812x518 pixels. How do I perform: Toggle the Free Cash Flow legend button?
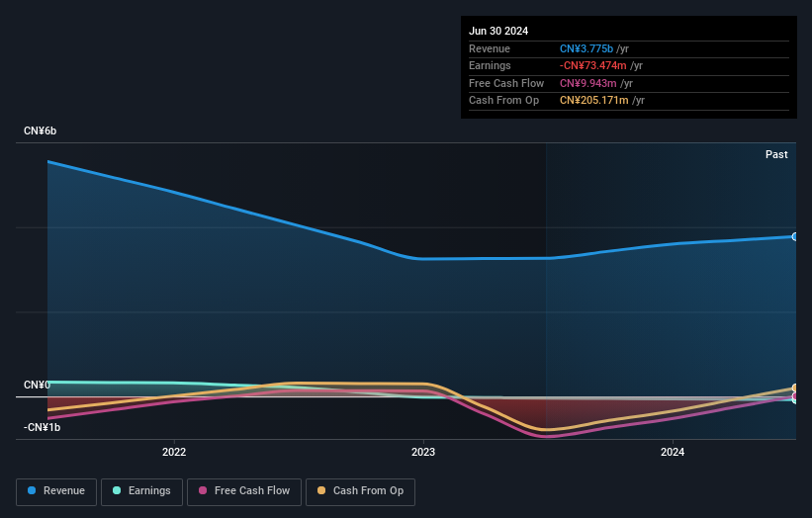[x=244, y=491]
